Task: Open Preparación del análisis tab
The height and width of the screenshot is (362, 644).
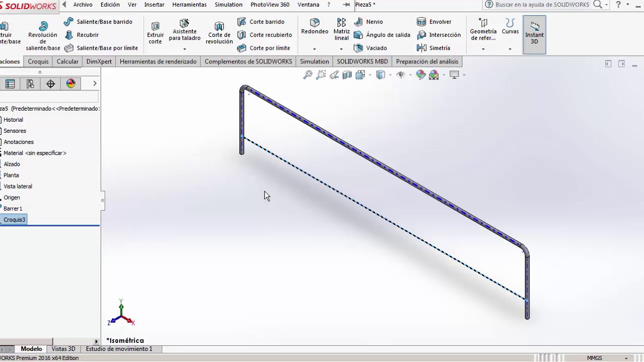Action: click(x=427, y=61)
